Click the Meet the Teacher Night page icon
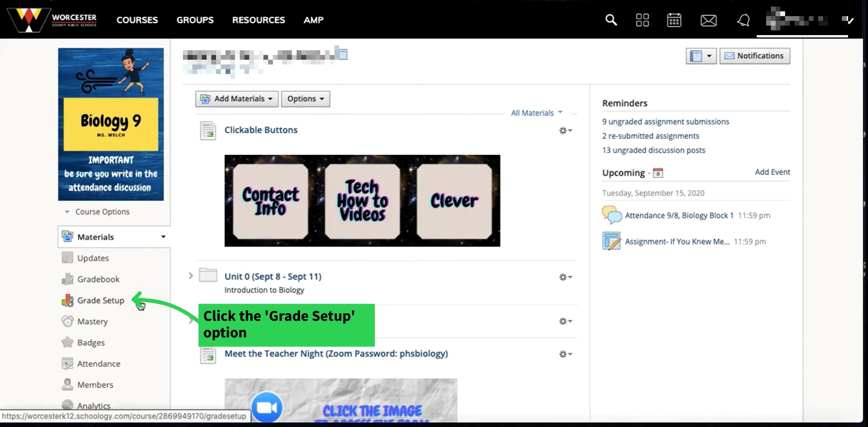Screen dimensions: 868x427 coord(208,355)
